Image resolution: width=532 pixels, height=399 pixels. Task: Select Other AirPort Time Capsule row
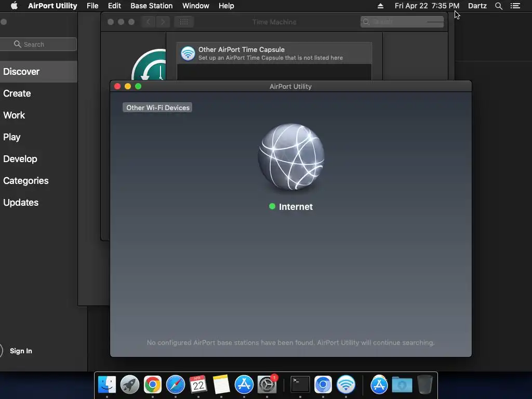coord(274,54)
